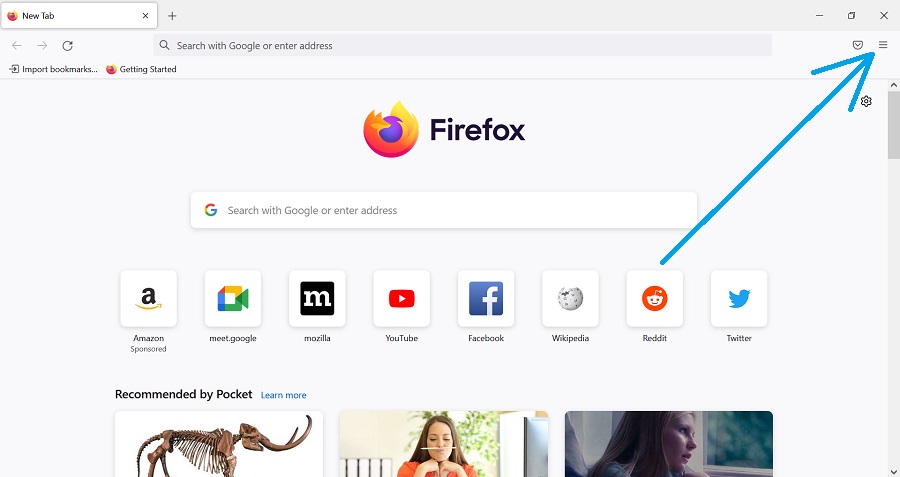Go back one page
This screenshot has height=477, width=900.
[17, 45]
